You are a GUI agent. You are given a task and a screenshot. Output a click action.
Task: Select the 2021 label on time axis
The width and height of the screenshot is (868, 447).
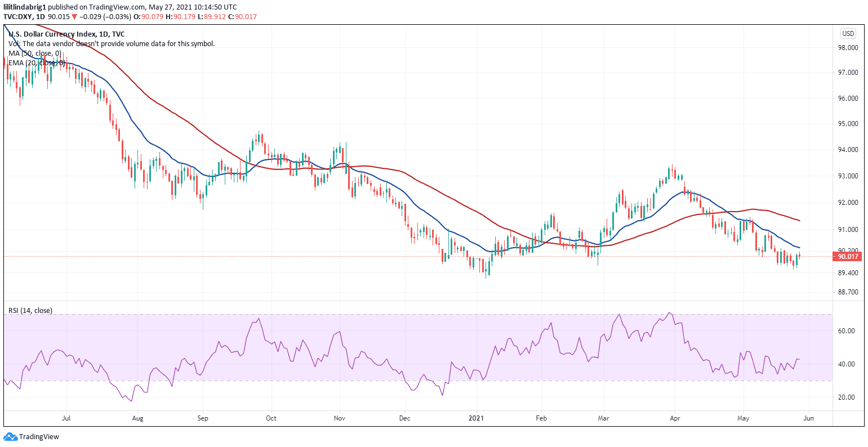point(477,418)
